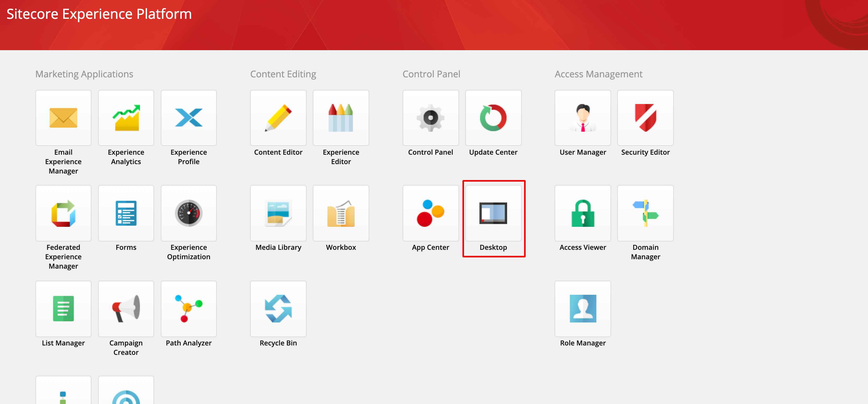Open the Content Editor pencil icon
The height and width of the screenshot is (404, 868).
click(x=278, y=118)
